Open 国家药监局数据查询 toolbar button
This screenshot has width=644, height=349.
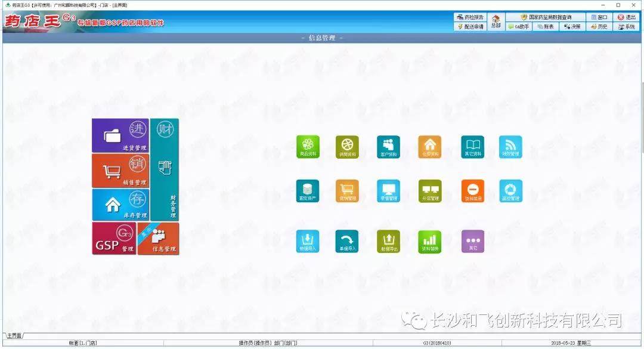[x=546, y=17]
